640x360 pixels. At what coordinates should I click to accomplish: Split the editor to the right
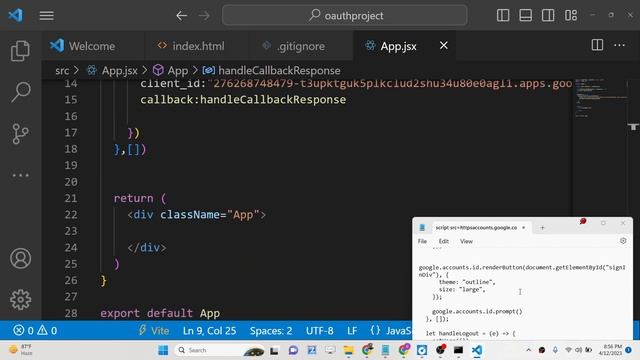pos(597,45)
